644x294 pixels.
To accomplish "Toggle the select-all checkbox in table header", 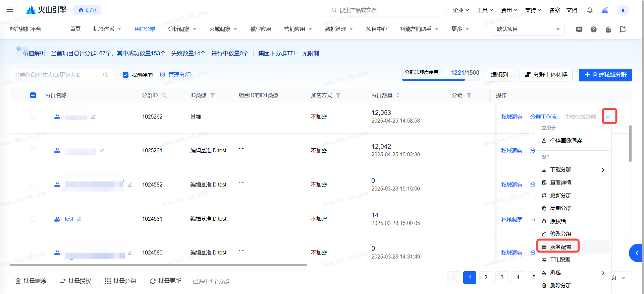I will click(33, 95).
